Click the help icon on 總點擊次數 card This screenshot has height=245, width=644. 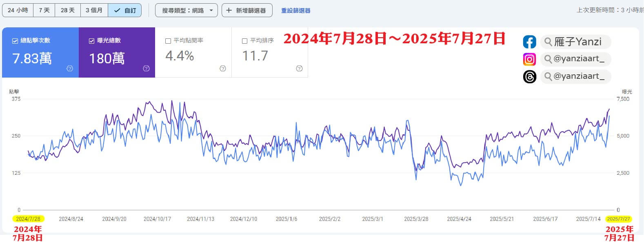(70, 69)
